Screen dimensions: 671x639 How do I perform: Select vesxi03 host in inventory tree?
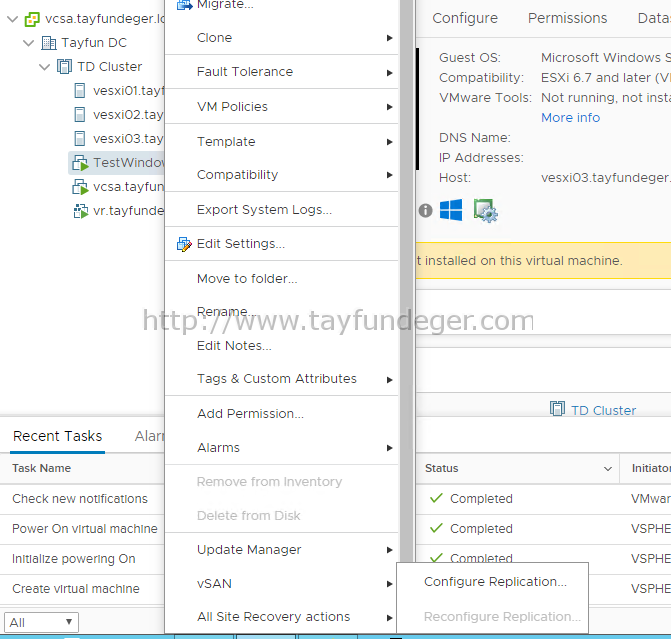tap(128, 139)
